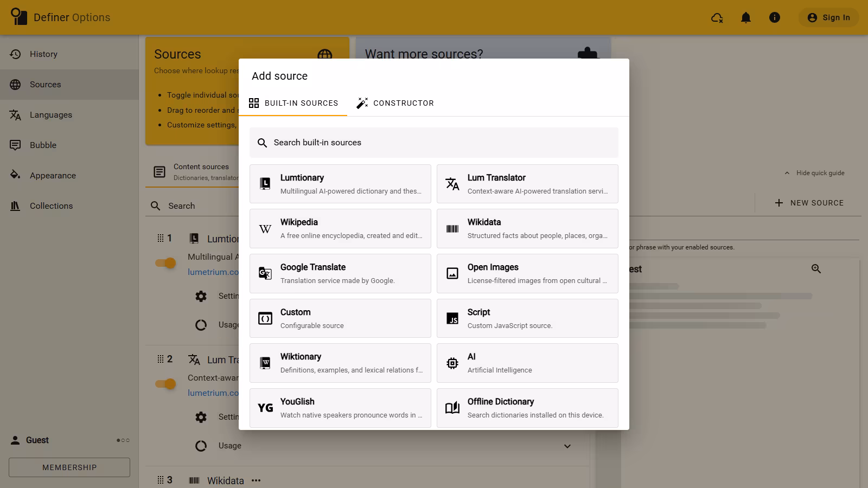
Task: Click the Wiktionary icon
Action: pos(265,363)
